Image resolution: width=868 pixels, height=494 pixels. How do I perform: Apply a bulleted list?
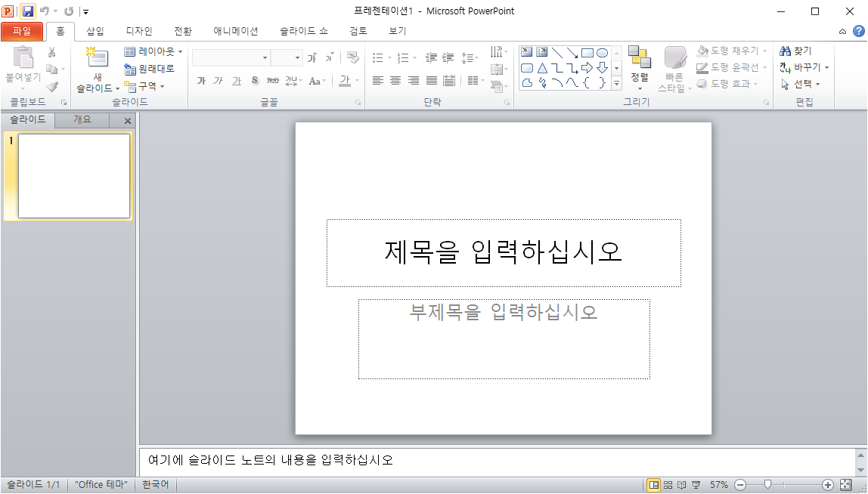[x=378, y=57]
